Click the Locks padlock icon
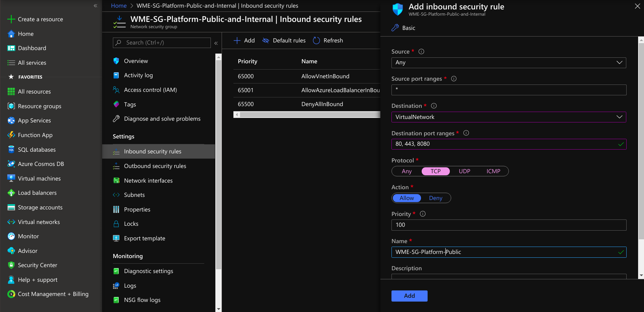644x312 pixels. (116, 224)
